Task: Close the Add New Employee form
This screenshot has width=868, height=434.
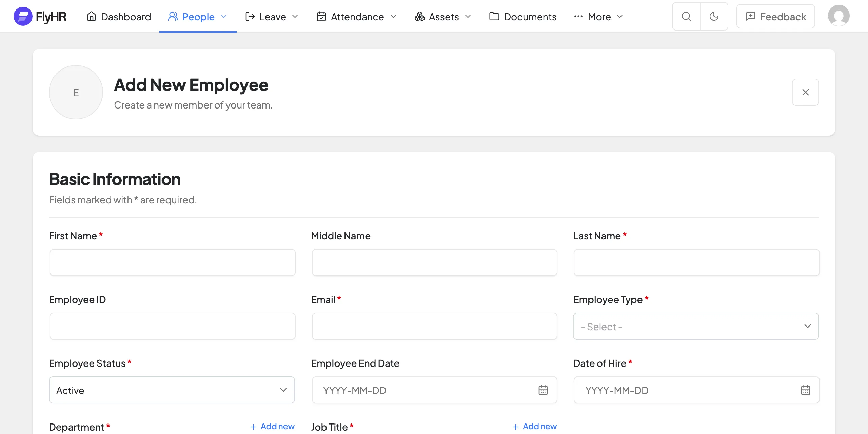Action: point(806,92)
